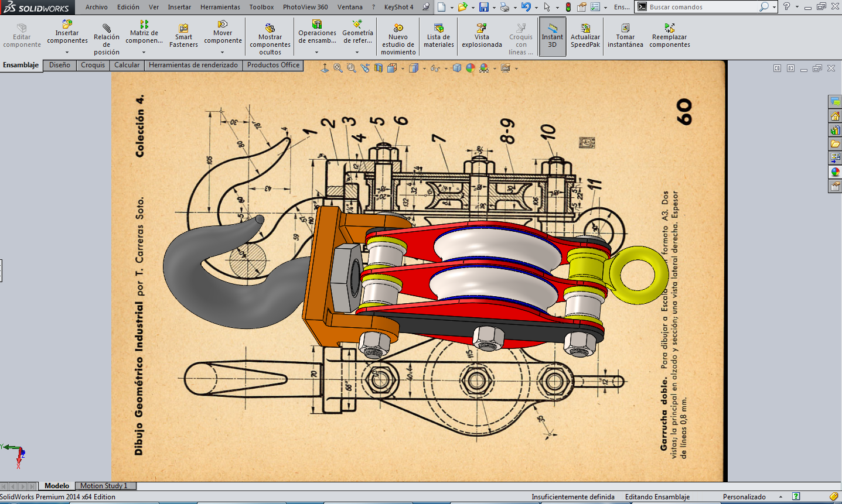The image size is (842, 504).
Task: Collapse the left panel using the side handle
Action: tap(1, 270)
